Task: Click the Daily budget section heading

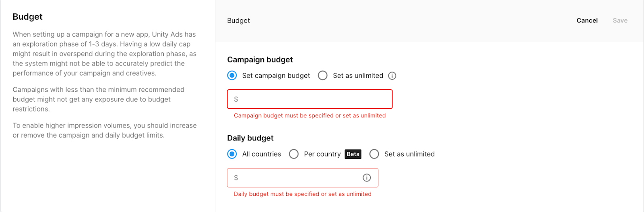Action: (x=250, y=138)
